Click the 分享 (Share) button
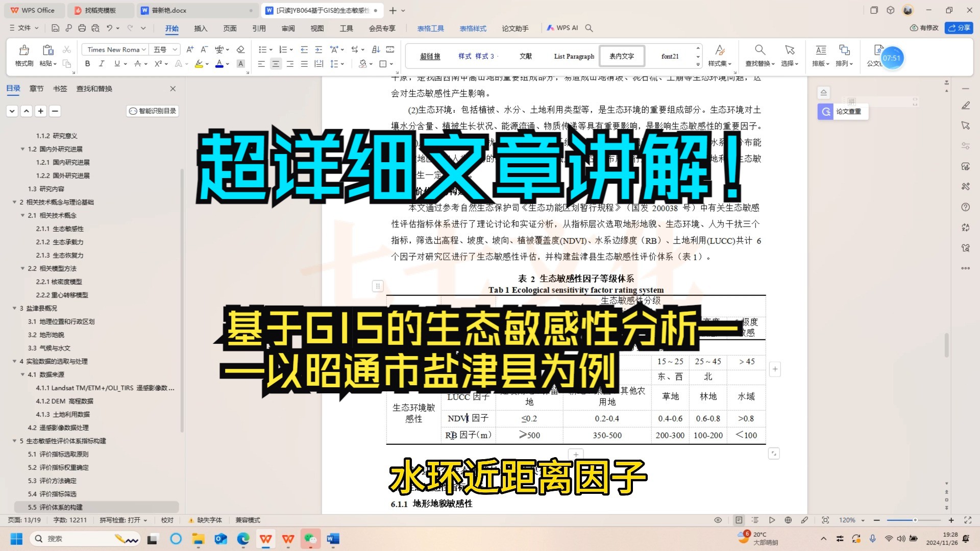 tap(959, 28)
